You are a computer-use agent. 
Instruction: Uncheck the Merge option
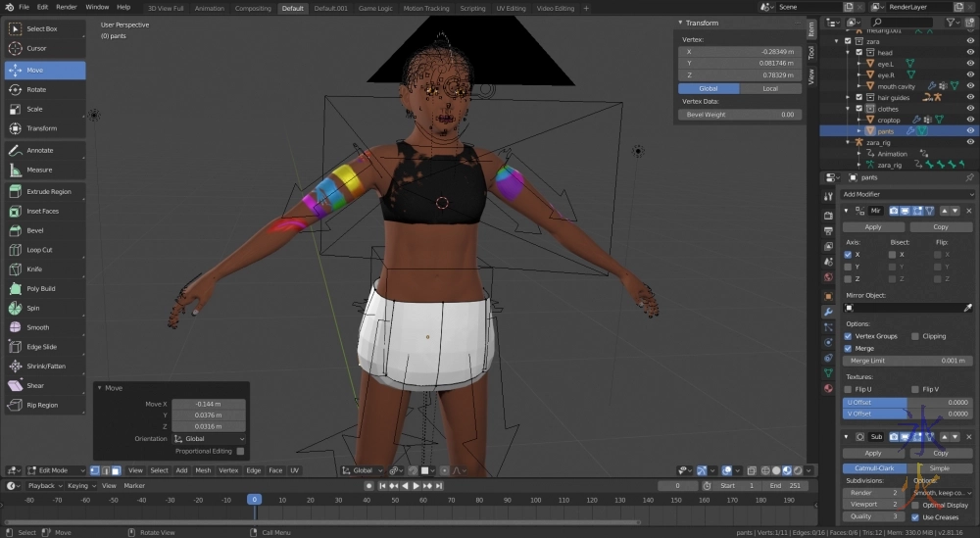[848, 348]
